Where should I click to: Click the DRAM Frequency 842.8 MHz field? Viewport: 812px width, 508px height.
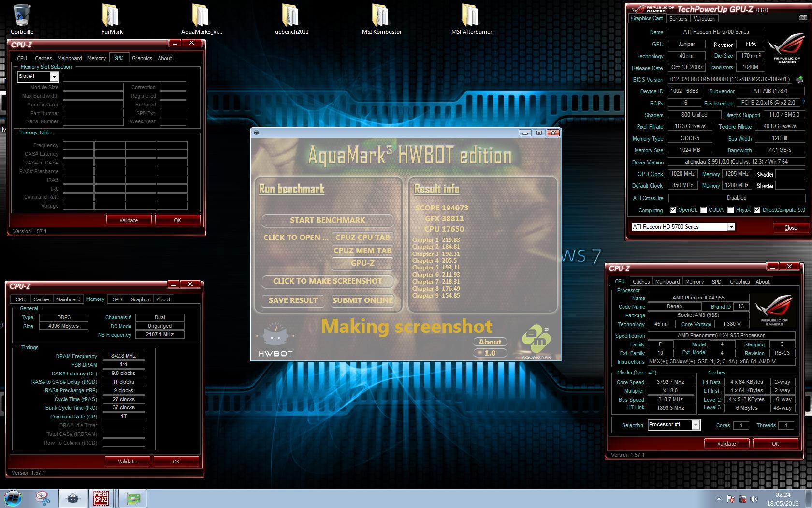pyautogui.click(x=123, y=356)
